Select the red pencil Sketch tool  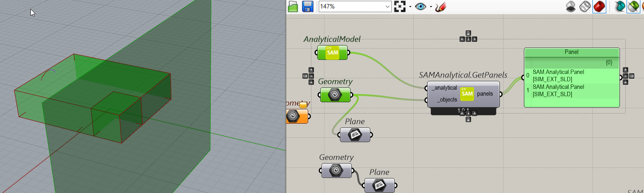click(441, 6)
